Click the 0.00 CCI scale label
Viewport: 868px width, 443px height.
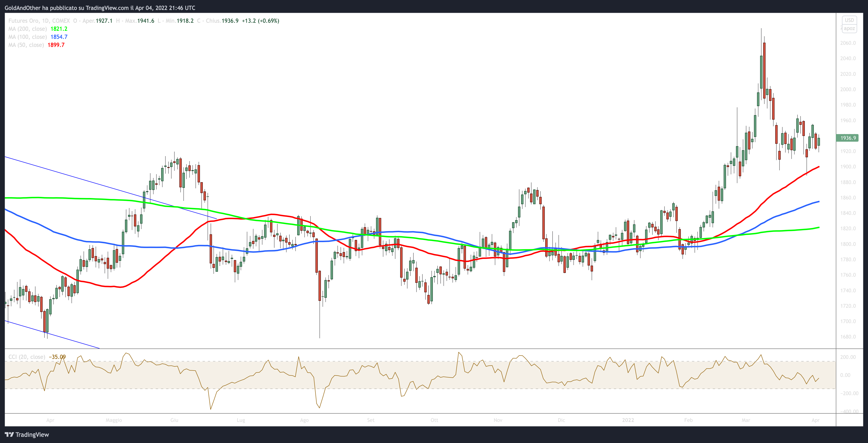point(846,375)
